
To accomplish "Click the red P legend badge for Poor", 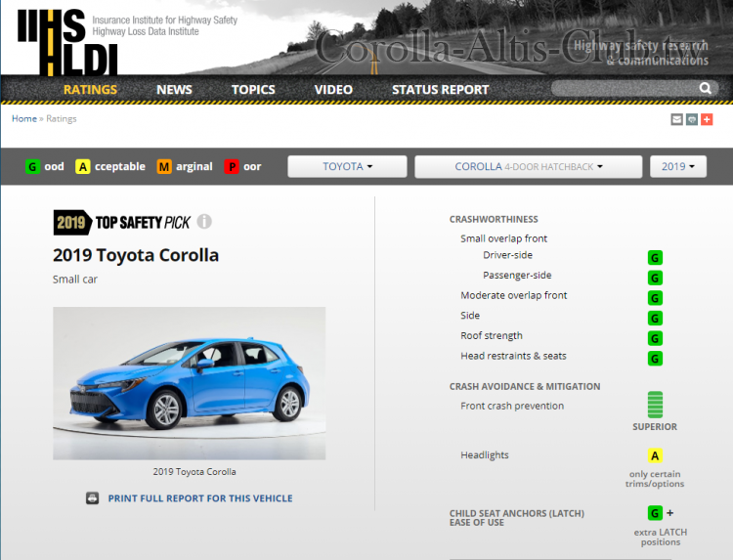I will [232, 166].
